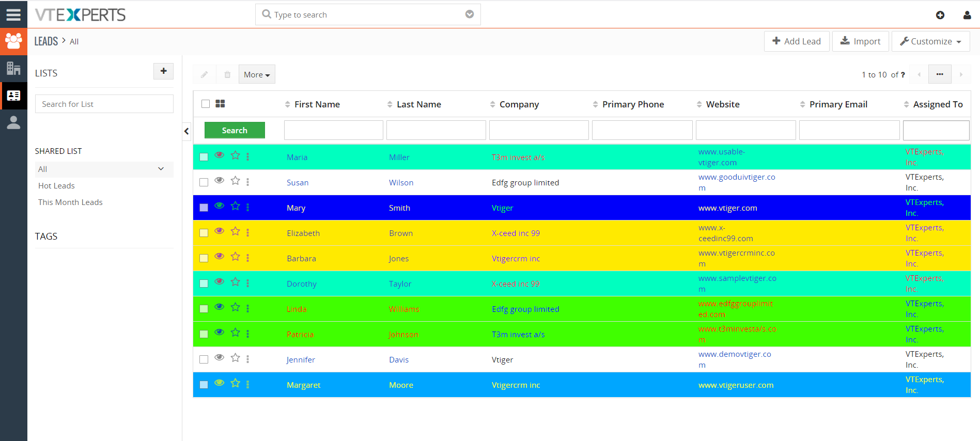Check the Elizabeth Brown row checkbox
980x441 pixels.
click(204, 233)
